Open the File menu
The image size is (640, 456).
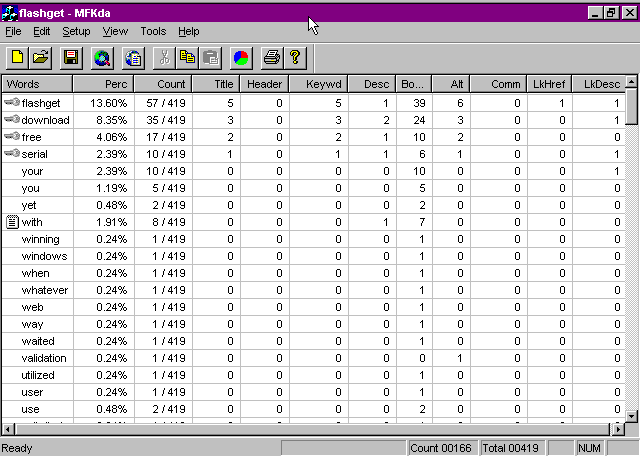13,31
